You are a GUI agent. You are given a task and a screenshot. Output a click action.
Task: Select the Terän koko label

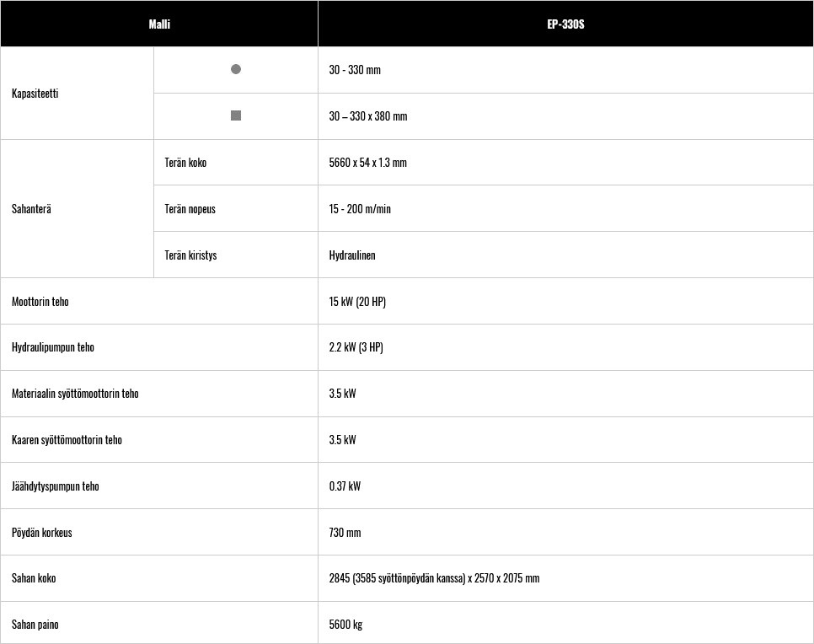(x=185, y=163)
